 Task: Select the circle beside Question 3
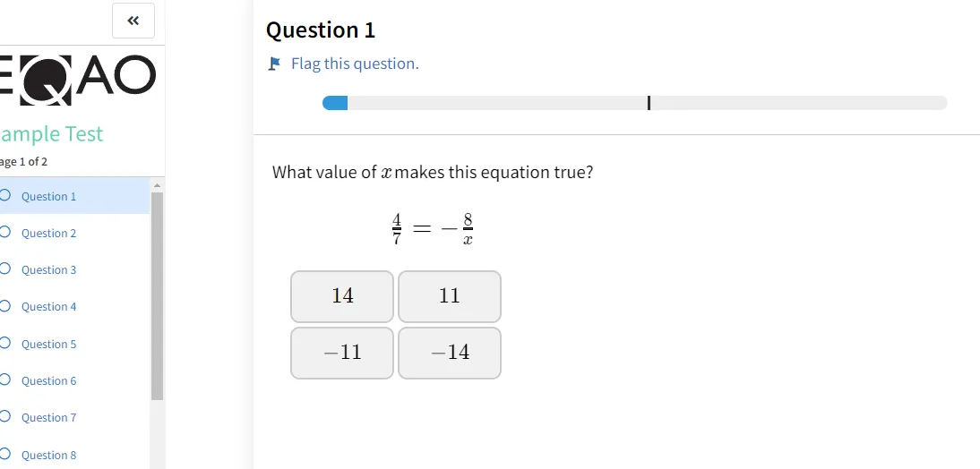click(x=5, y=269)
